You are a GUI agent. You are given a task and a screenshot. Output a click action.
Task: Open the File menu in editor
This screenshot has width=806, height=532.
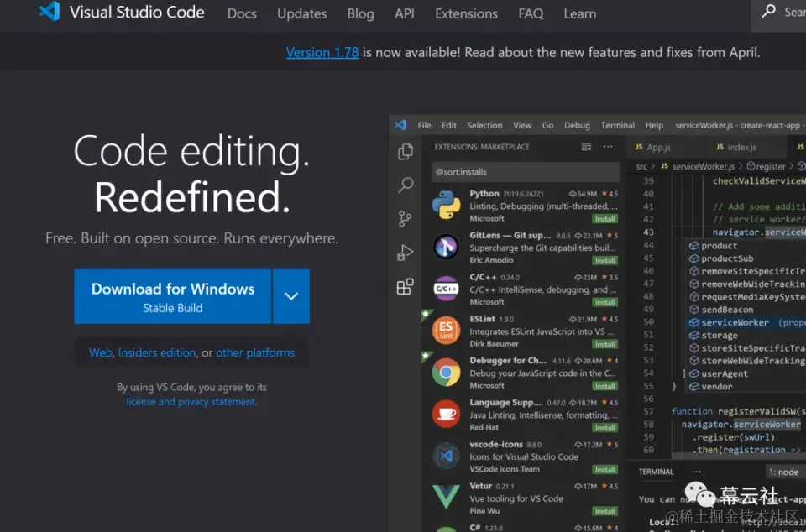424,125
